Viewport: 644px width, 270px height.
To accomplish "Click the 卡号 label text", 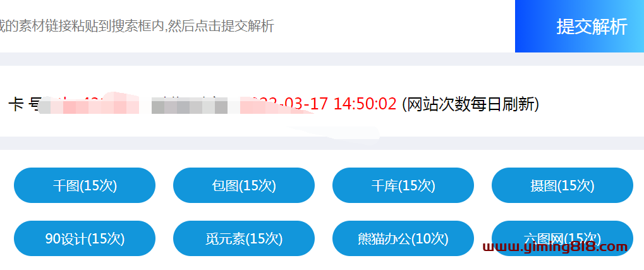I will pyautogui.click(x=24, y=104).
